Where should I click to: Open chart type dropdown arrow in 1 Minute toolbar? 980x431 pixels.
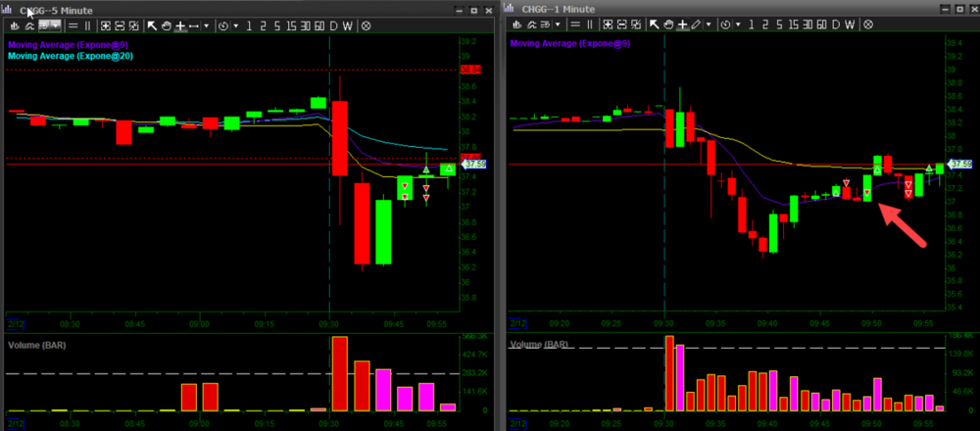pyautogui.click(x=558, y=24)
